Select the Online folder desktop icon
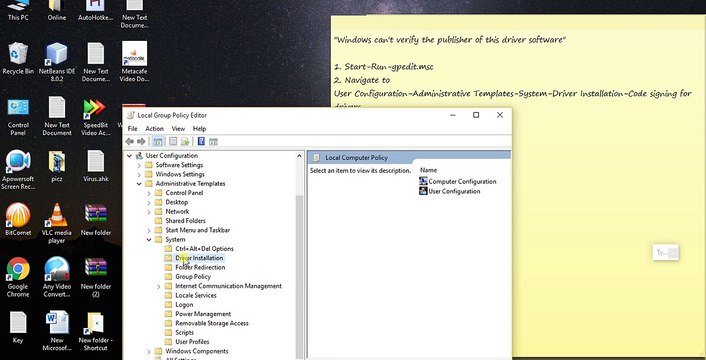This screenshot has height=360, width=706. (57, 11)
